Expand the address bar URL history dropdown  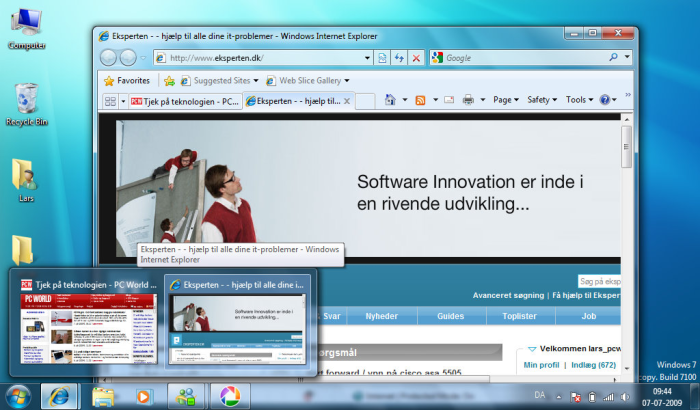pyautogui.click(x=367, y=58)
